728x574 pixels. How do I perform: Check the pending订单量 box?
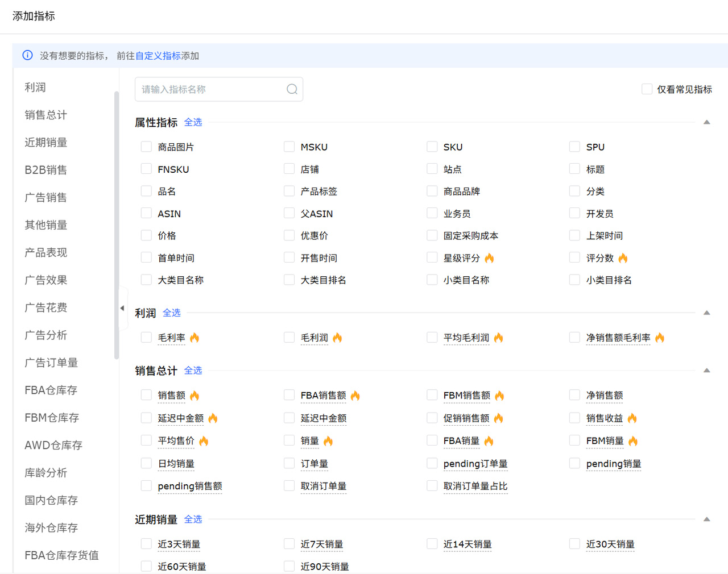pos(432,463)
